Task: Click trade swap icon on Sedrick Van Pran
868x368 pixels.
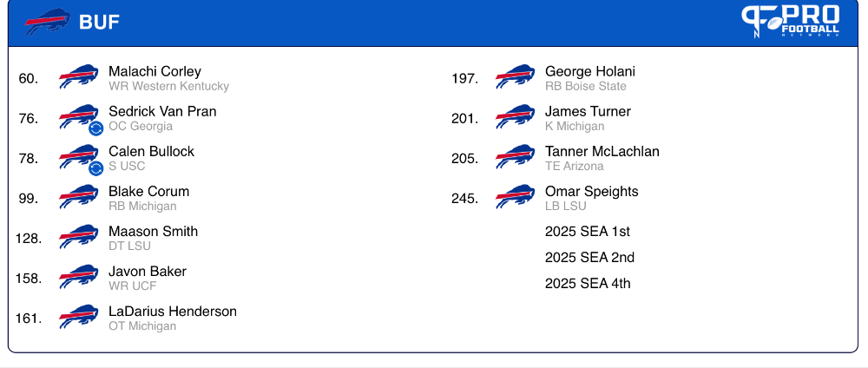Action: click(95, 128)
